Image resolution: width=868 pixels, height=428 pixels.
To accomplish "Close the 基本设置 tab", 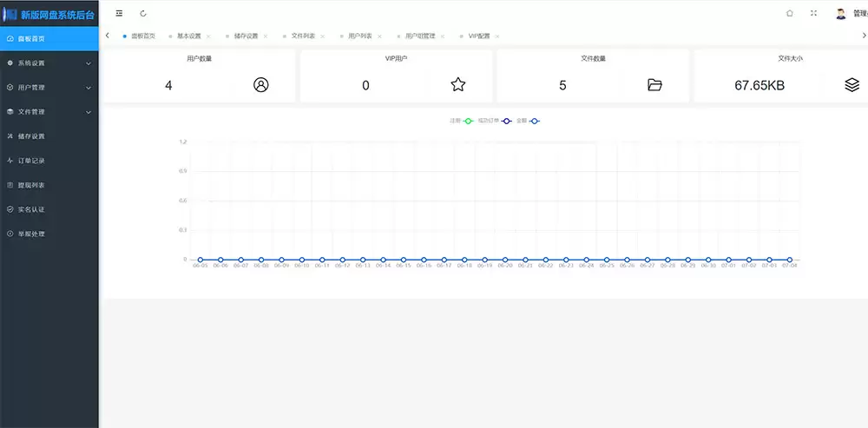I will [208, 36].
